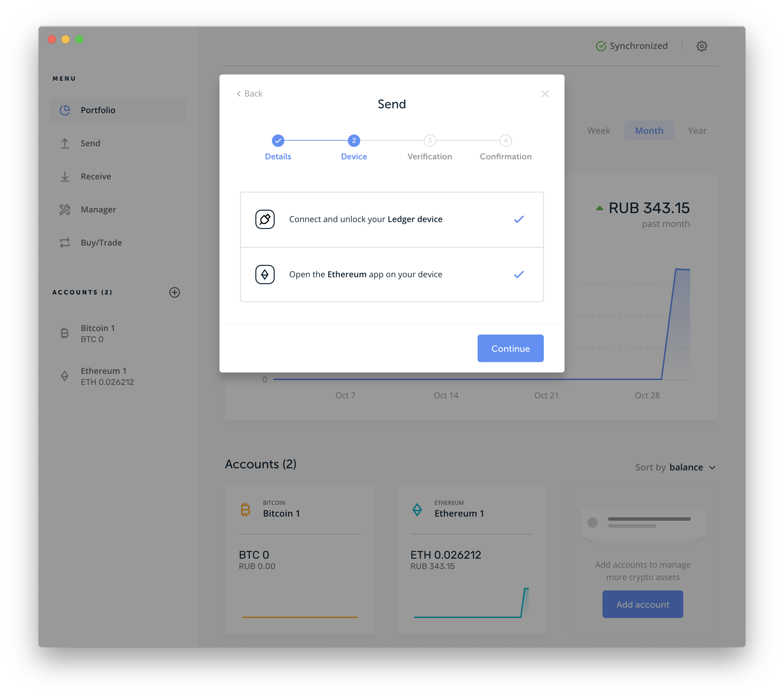Click the Back navigation link
The width and height of the screenshot is (784, 698).
coord(249,93)
